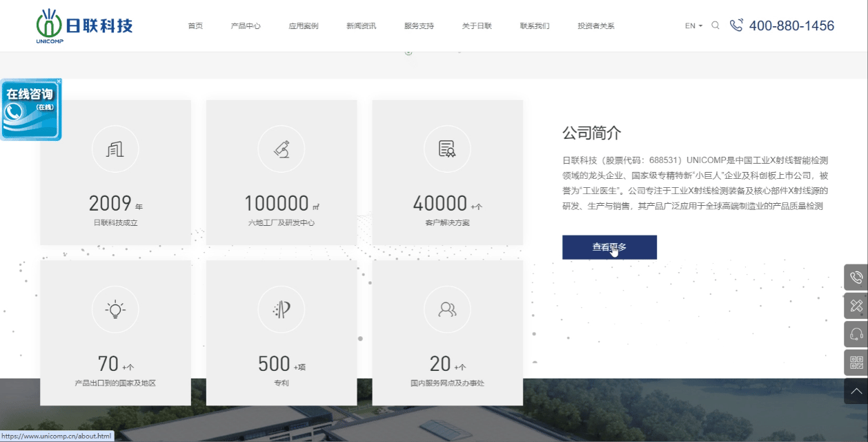The image size is (868, 442).
Task: Click the 查看更多 button
Action: (x=609, y=247)
